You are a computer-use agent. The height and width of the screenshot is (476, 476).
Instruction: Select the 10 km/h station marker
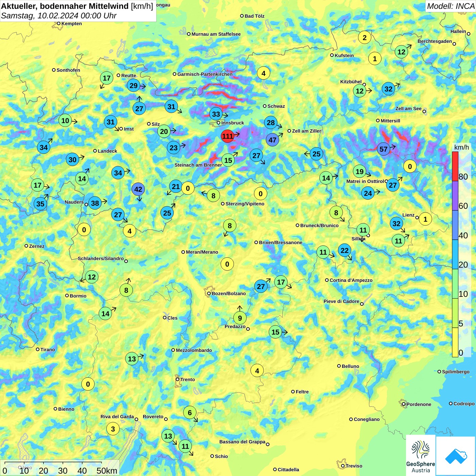(65, 120)
